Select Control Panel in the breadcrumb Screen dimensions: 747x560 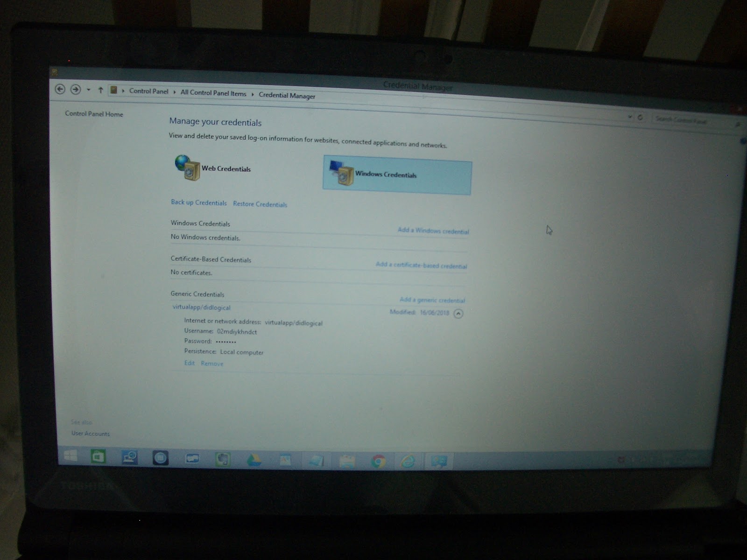coord(148,91)
